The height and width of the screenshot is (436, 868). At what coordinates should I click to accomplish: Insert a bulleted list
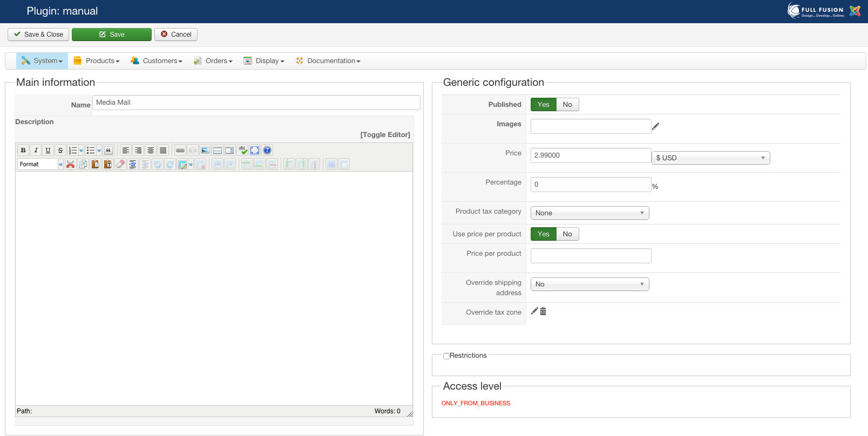pos(91,150)
